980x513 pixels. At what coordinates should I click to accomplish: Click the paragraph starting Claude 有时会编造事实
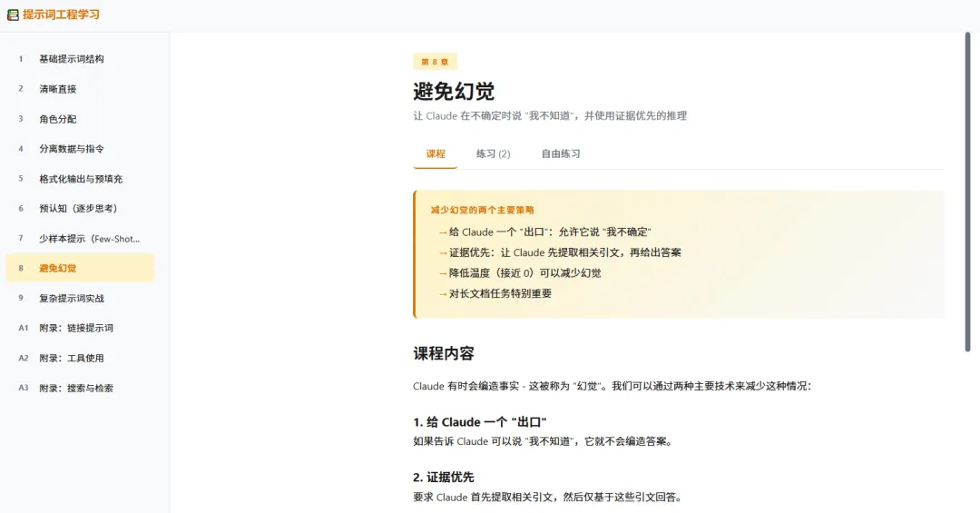click(x=612, y=386)
